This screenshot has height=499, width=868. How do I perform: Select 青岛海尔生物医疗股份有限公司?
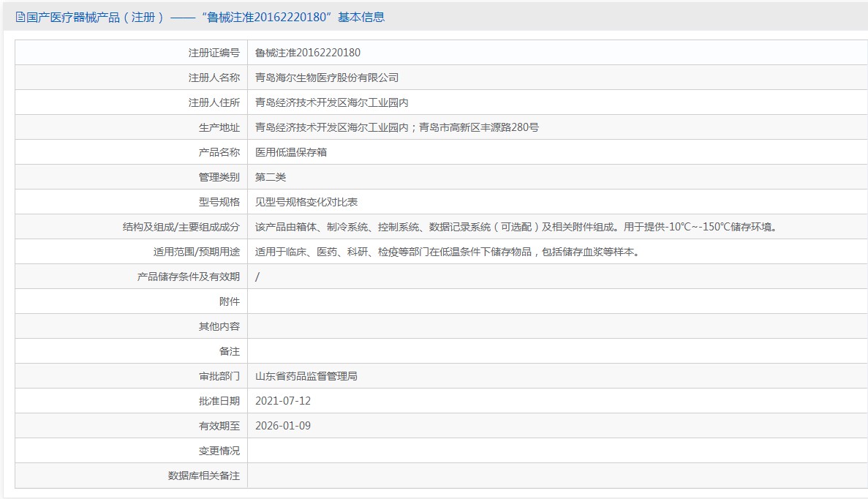click(327, 78)
